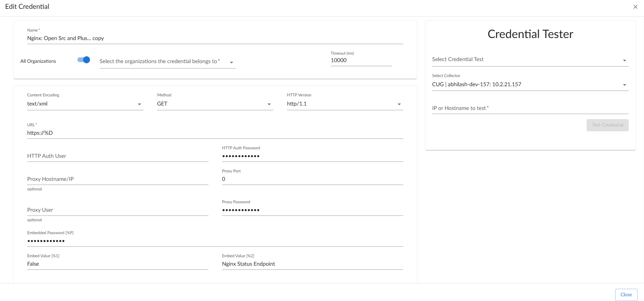Open the organizations selection dropdown
The height and width of the screenshot is (301, 644).
pos(167,61)
